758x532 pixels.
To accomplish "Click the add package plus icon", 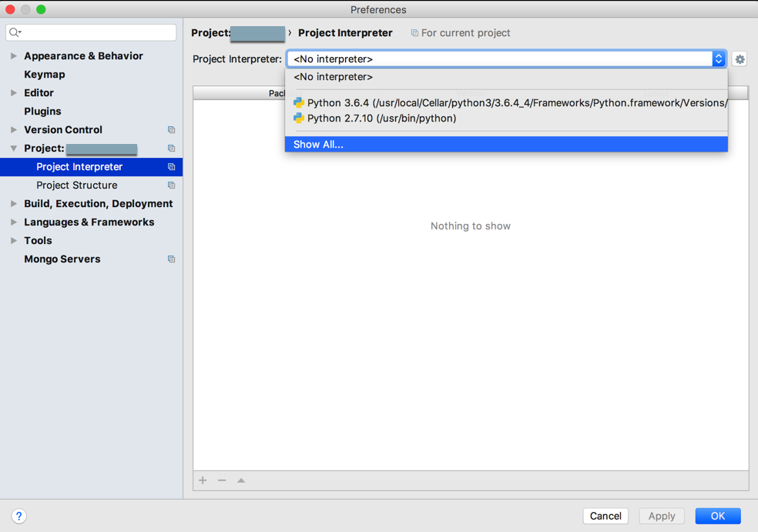I will [203, 480].
